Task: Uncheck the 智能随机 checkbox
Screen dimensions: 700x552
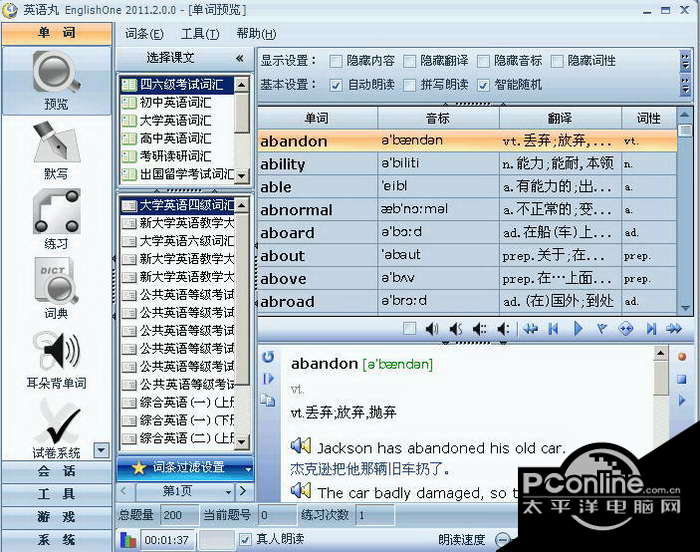Action: click(x=483, y=85)
